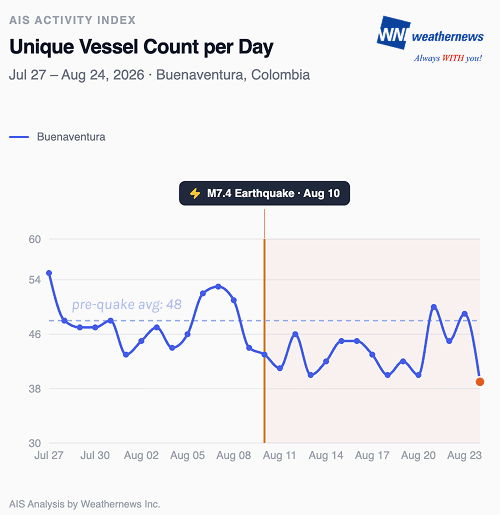
Task: Click the blue legend line swatch
Action: [x=19, y=137]
